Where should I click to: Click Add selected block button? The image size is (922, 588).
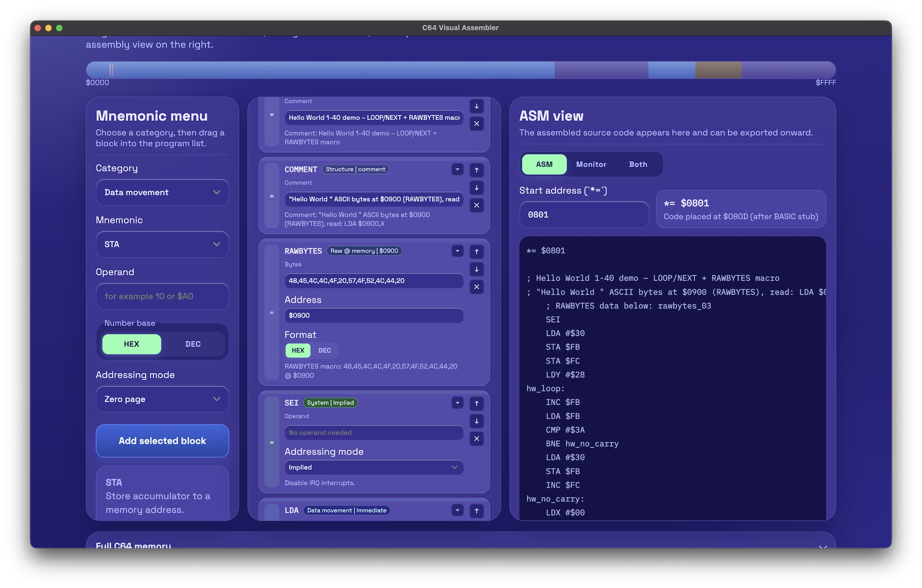162,441
